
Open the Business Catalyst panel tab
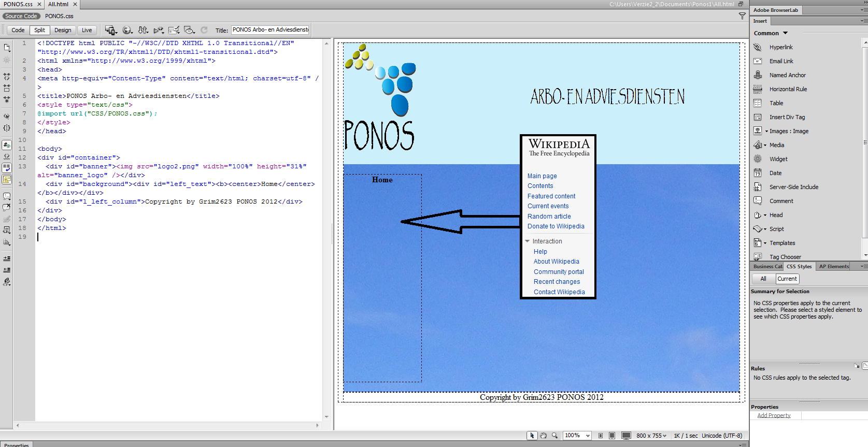click(767, 266)
